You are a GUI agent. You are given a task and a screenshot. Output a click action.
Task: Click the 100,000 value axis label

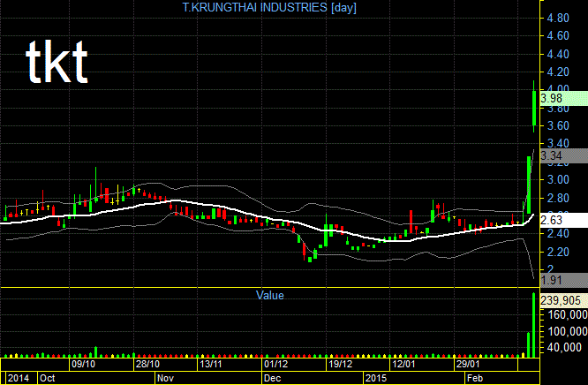pyautogui.click(x=568, y=331)
